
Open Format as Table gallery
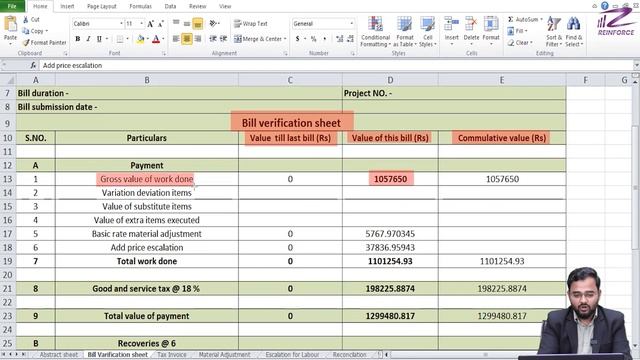point(404,31)
